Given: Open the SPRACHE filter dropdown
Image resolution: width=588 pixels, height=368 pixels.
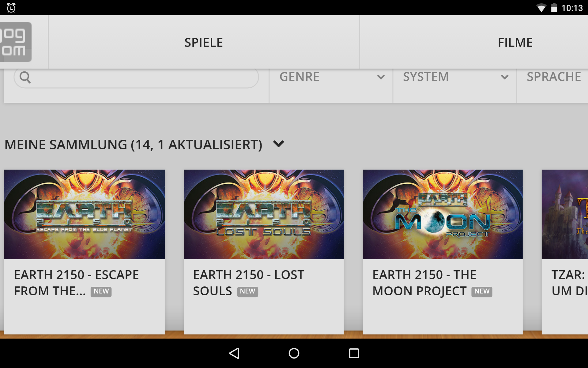Looking at the screenshot, I should (x=553, y=77).
